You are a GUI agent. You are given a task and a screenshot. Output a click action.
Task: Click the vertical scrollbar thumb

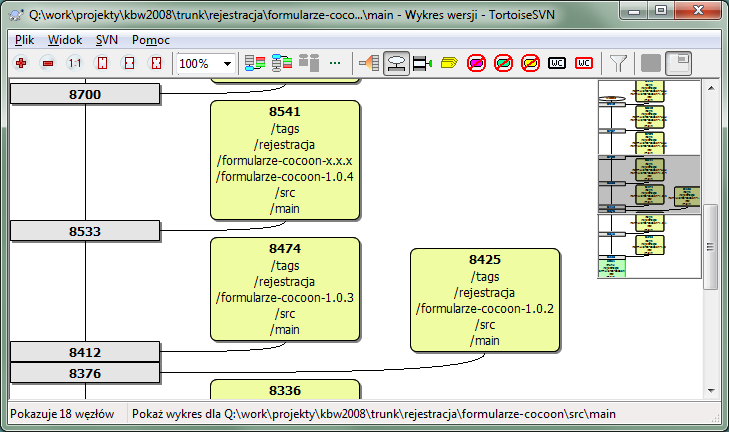[710, 247]
